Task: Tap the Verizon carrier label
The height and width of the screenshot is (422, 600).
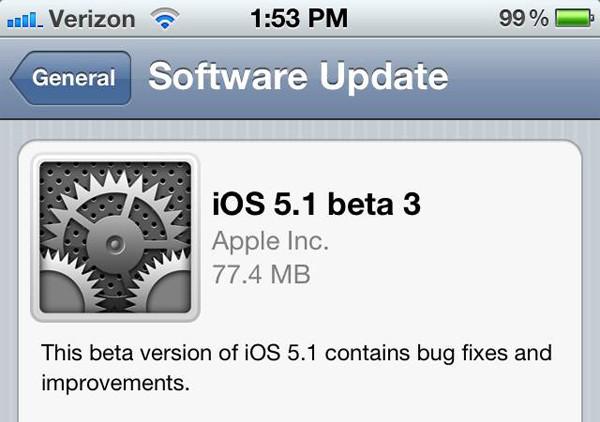Action: click(x=92, y=19)
